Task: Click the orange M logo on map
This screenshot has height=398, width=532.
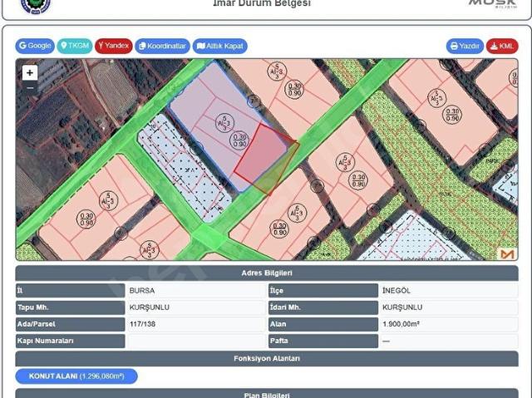Action: click(507, 253)
